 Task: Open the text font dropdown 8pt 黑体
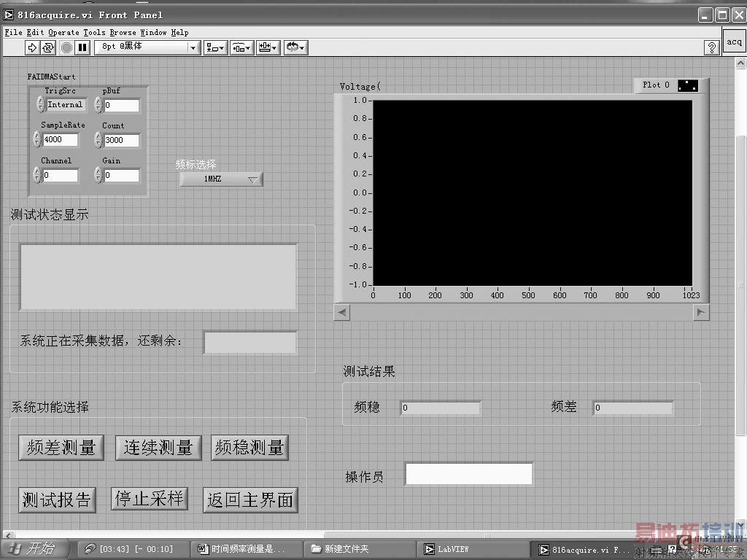point(147,47)
